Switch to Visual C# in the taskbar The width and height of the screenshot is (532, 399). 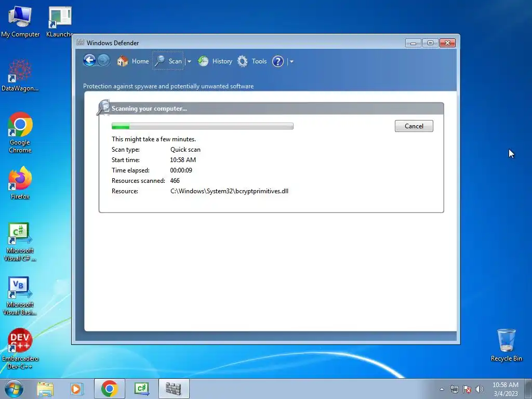click(x=141, y=389)
